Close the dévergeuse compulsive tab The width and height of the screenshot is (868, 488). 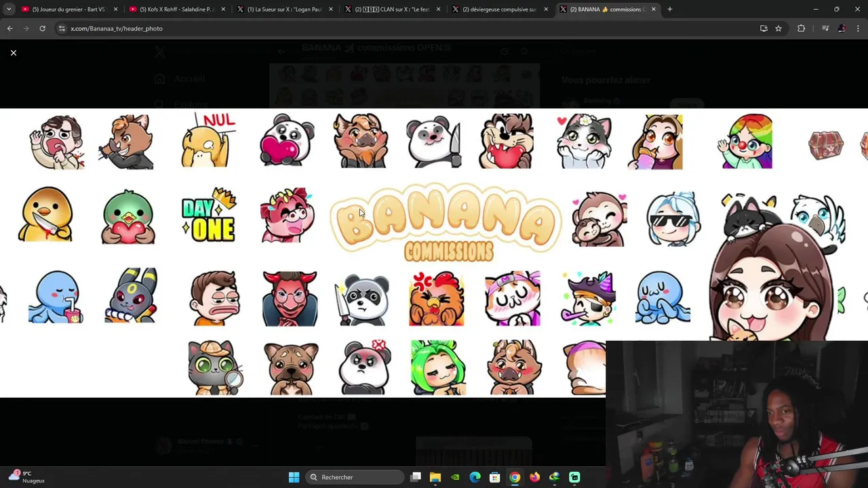pyautogui.click(x=546, y=9)
